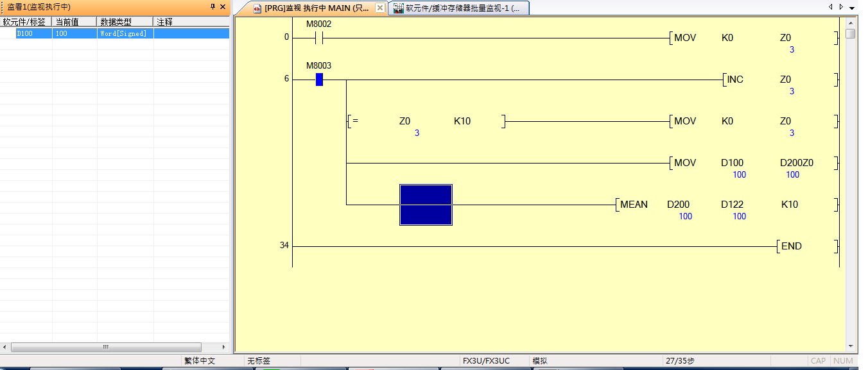
Task: Select the dark blue cursor block
Action: [426, 205]
